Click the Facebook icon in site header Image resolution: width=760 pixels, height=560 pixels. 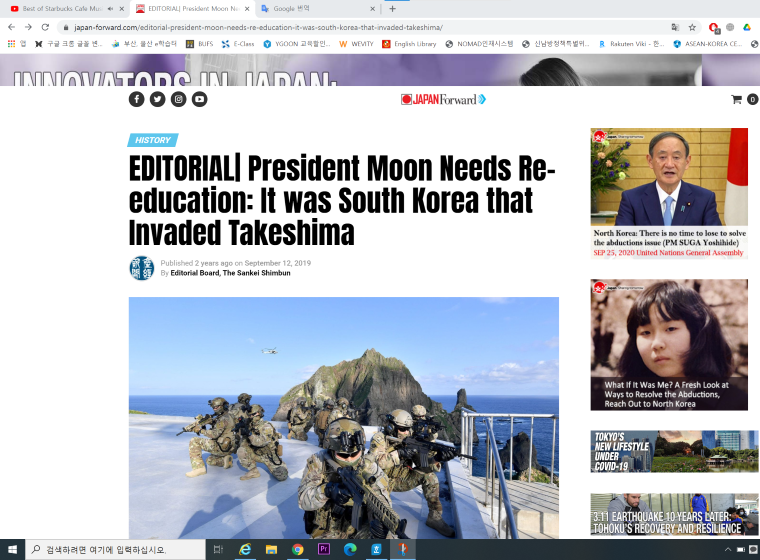(136, 99)
